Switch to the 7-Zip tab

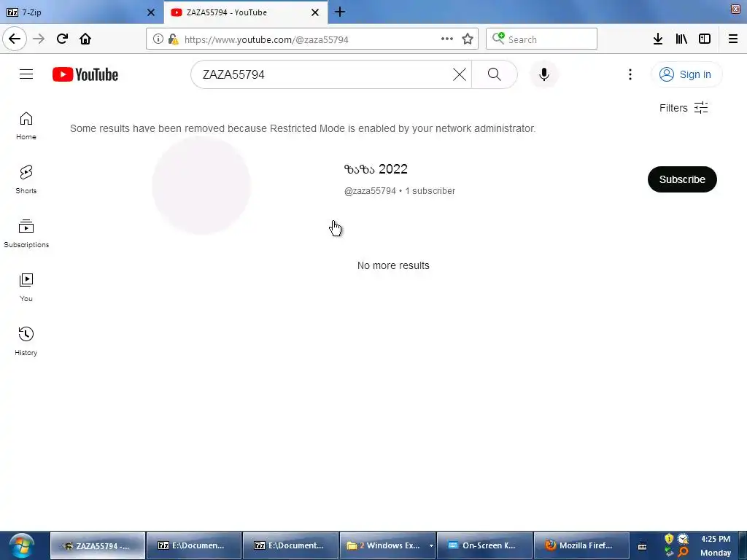[x=80, y=12]
